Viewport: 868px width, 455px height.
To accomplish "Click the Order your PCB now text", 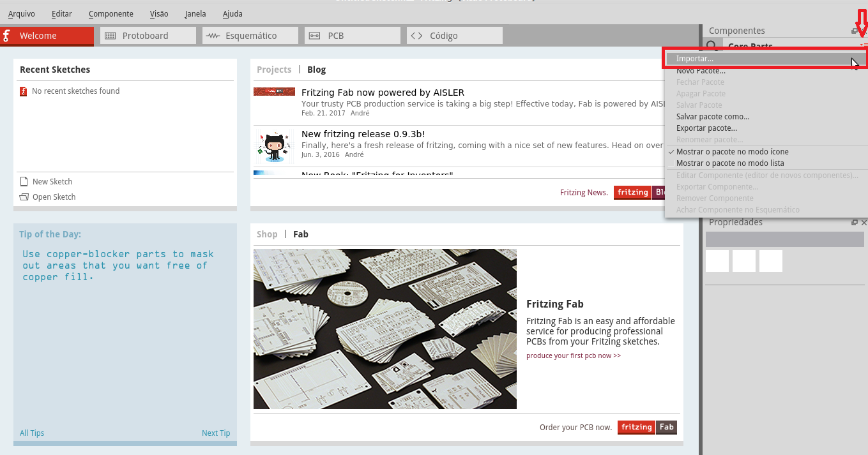I will [x=575, y=428].
